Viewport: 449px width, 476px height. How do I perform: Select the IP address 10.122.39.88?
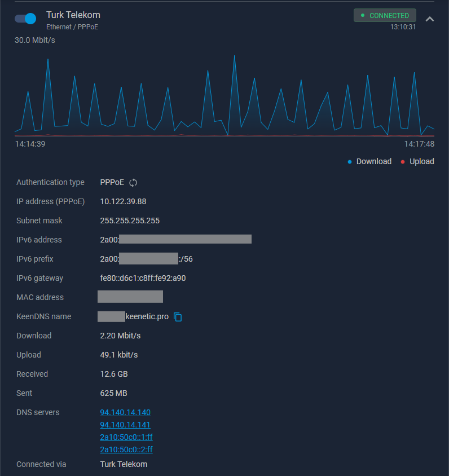click(x=124, y=201)
